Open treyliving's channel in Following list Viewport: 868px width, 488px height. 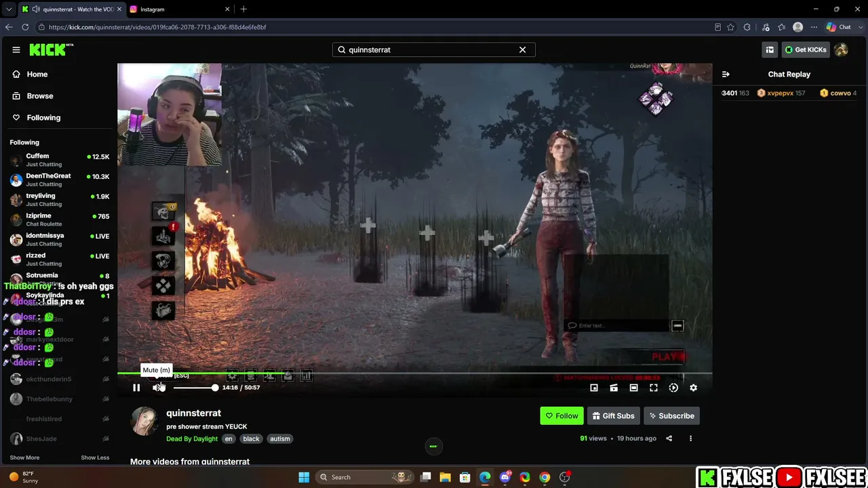click(x=60, y=200)
